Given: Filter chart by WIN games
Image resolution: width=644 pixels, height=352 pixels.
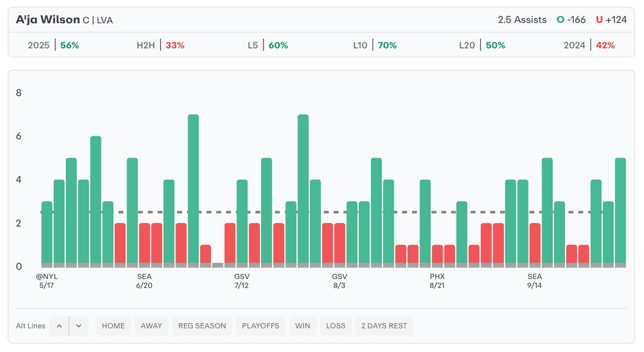Looking at the screenshot, I should pos(303,326).
